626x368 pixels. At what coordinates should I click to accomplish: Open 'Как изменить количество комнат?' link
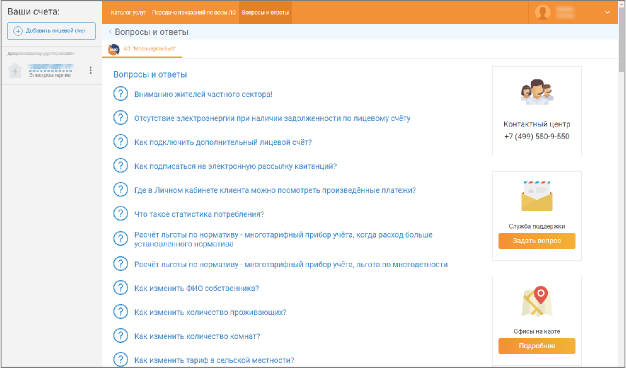point(197,336)
